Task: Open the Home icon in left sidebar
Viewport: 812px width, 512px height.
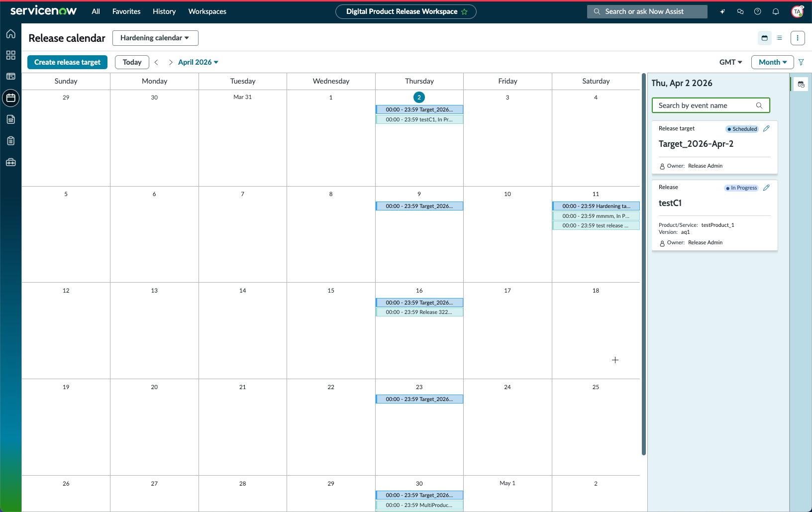Action: pyautogui.click(x=11, y=34)
